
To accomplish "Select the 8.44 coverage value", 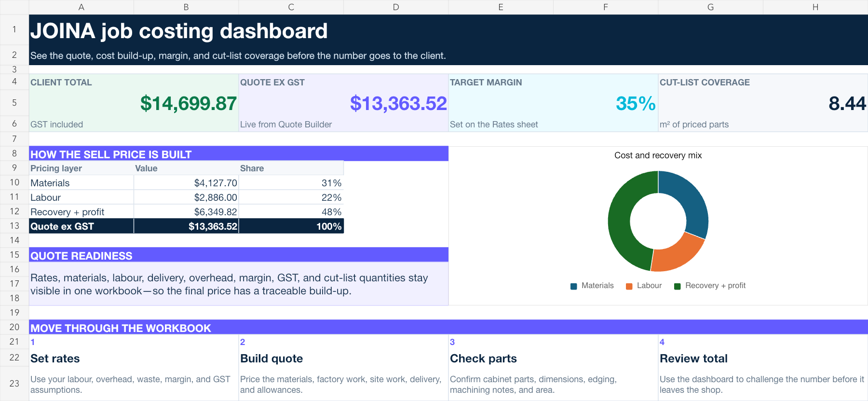I will [x=847, y=103].
